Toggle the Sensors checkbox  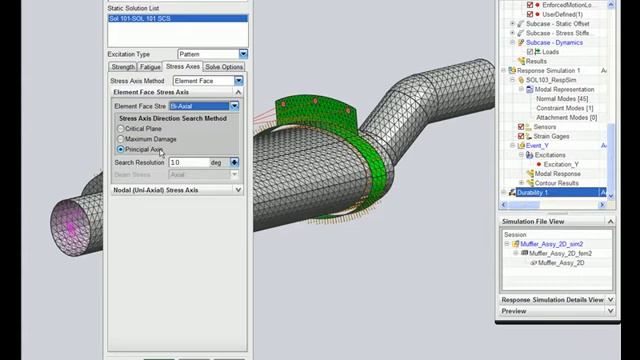click(x=521, y=127)
